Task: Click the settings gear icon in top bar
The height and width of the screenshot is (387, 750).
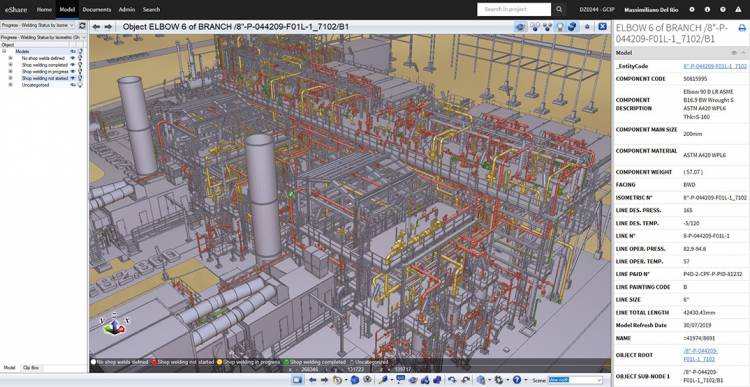Action: click(692, 9)
